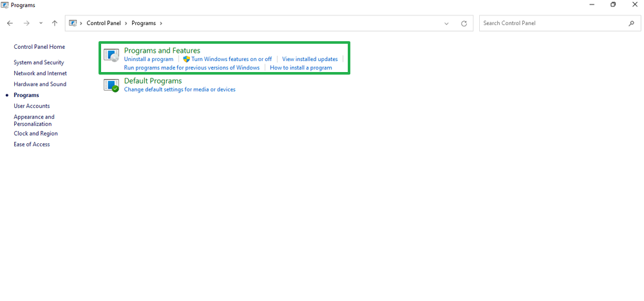Open Hardware and Sound category
Viewport: 644px width, 301px height.
[40, 84]
